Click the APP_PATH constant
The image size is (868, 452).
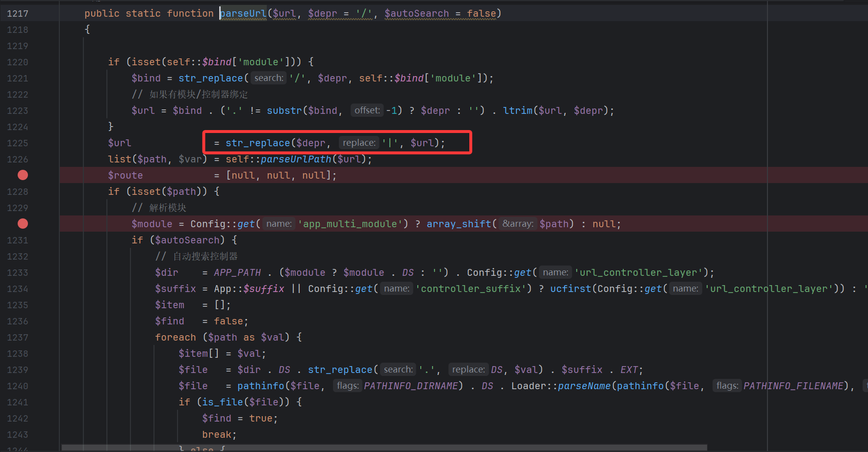point(237,272)
